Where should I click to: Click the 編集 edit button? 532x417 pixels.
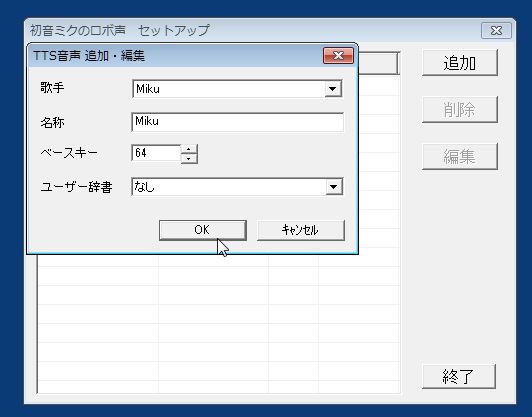(460, 156)
